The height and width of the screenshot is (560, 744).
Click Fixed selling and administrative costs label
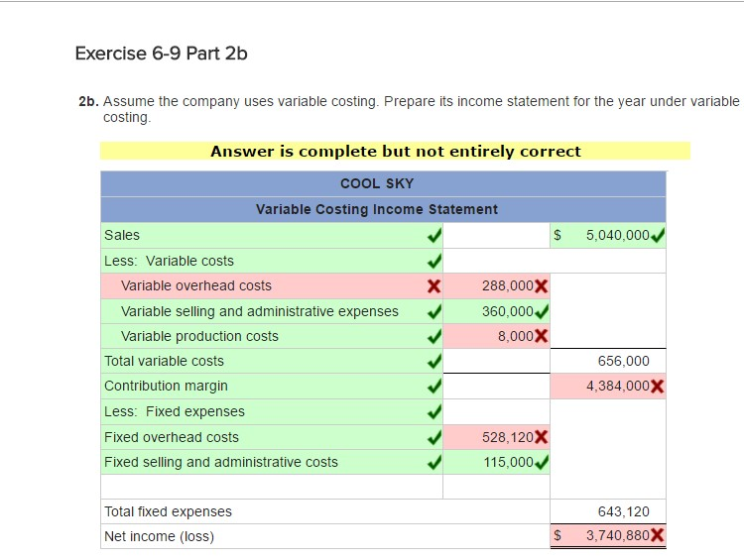point(221,462)
